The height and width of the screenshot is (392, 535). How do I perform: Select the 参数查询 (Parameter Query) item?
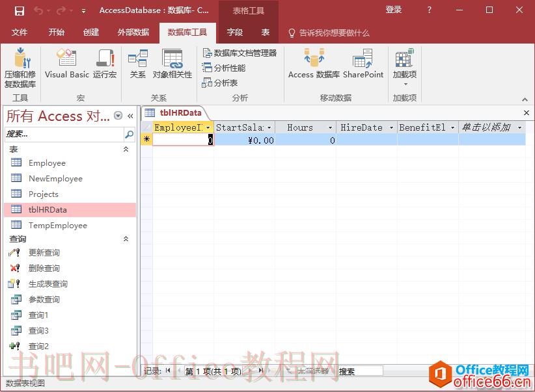pos(70,299)
